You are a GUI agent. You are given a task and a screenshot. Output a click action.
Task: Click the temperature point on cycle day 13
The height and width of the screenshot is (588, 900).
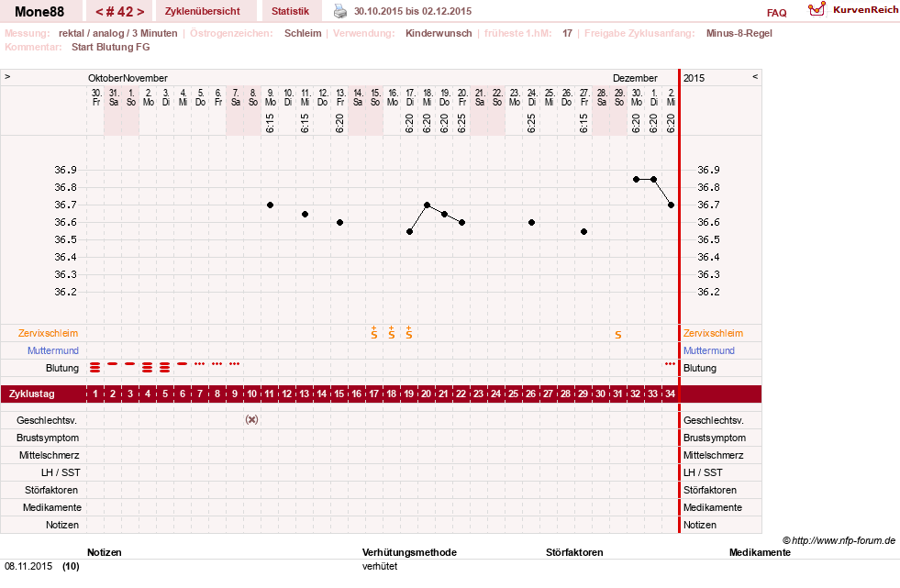(x=305, y=214)
